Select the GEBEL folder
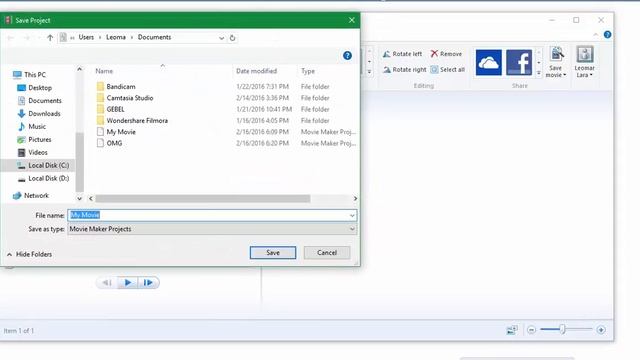This screenshot has width=640, height=360. point(116,109)
